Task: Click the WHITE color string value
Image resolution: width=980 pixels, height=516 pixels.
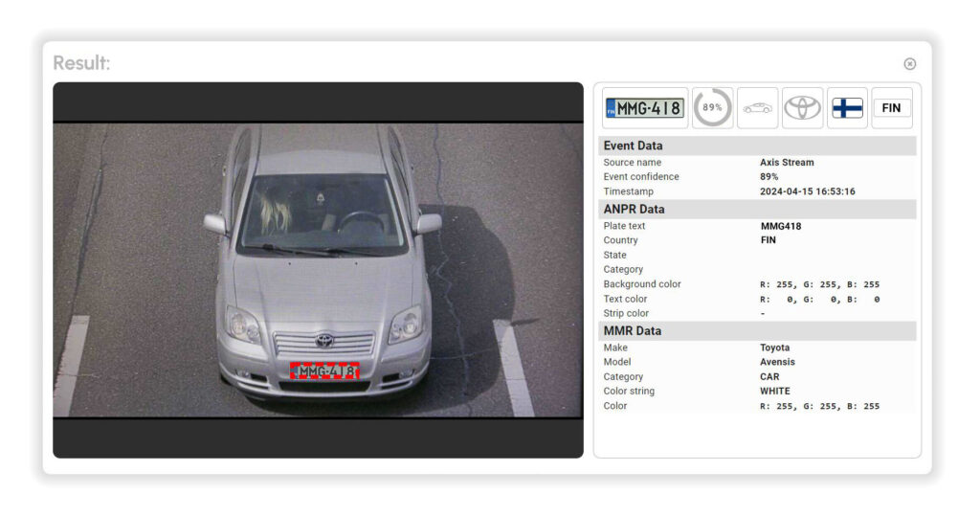Action: [x=775, y=392]
